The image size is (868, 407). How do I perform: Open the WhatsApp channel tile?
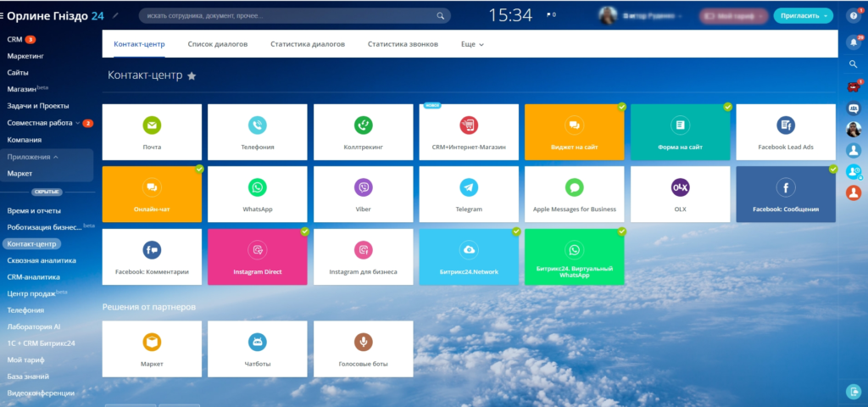(258, 194)
